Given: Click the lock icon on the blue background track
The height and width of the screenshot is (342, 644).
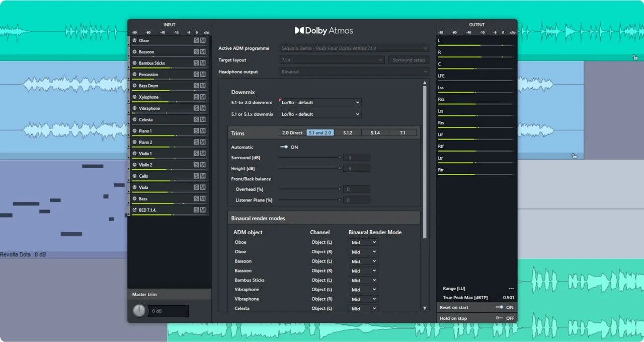Looking at the screenshot, I should point(574,156).
